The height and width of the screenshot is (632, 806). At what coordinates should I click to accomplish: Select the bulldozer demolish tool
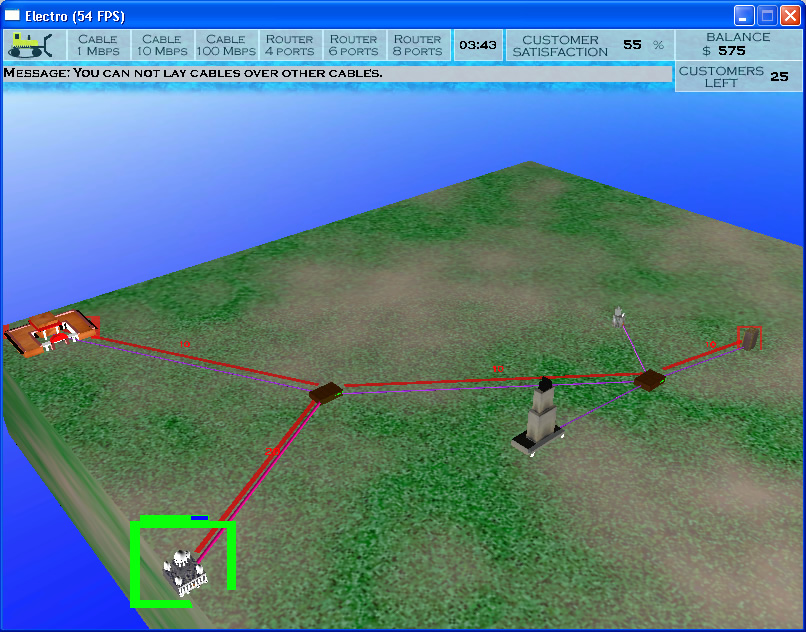(35, 45)
